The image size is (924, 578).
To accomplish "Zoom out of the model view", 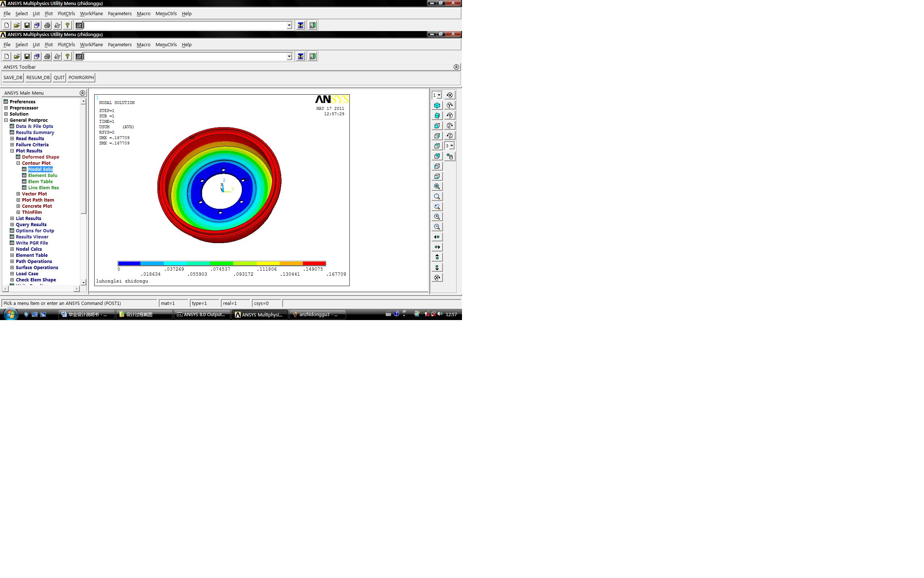I will (x=437, y=227).
